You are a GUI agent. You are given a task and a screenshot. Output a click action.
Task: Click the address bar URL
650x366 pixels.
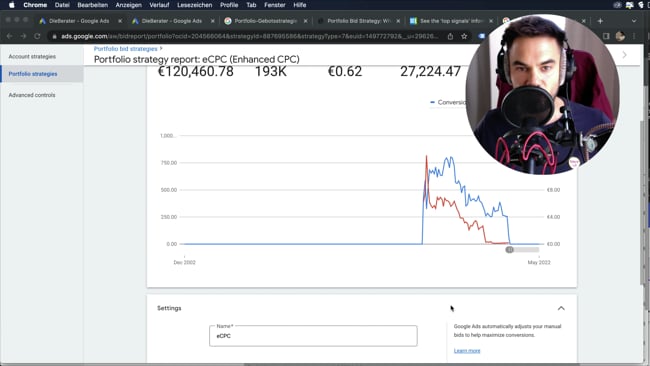click(x=249, y=36)
